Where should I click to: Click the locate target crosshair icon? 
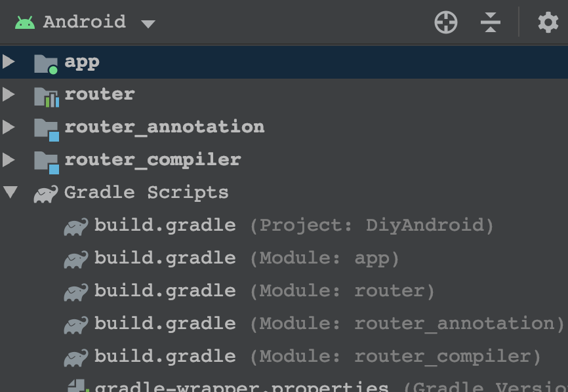pyautogui.click(x=446, y=23)
